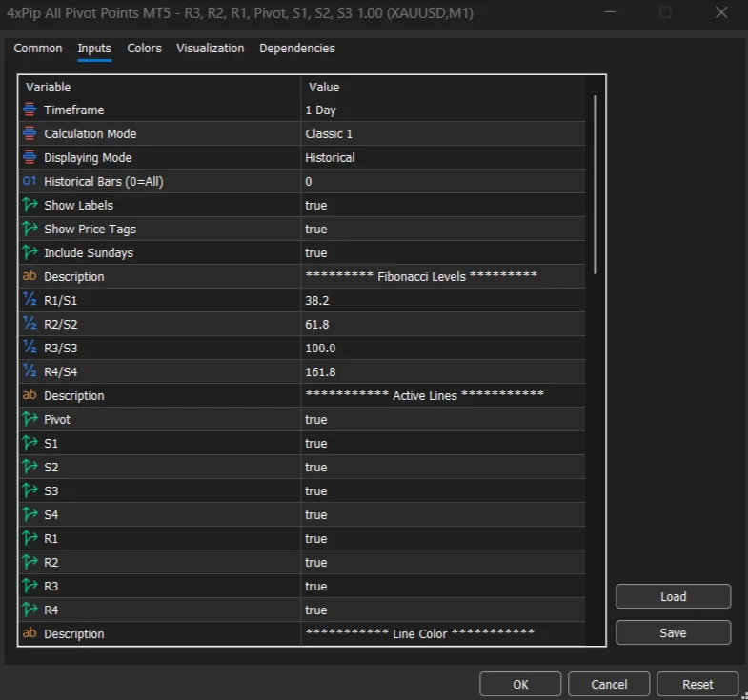Click the R3 row boolean icon
Image resolution: width=748 pixels, height=700 pixels.
(30, 586)
